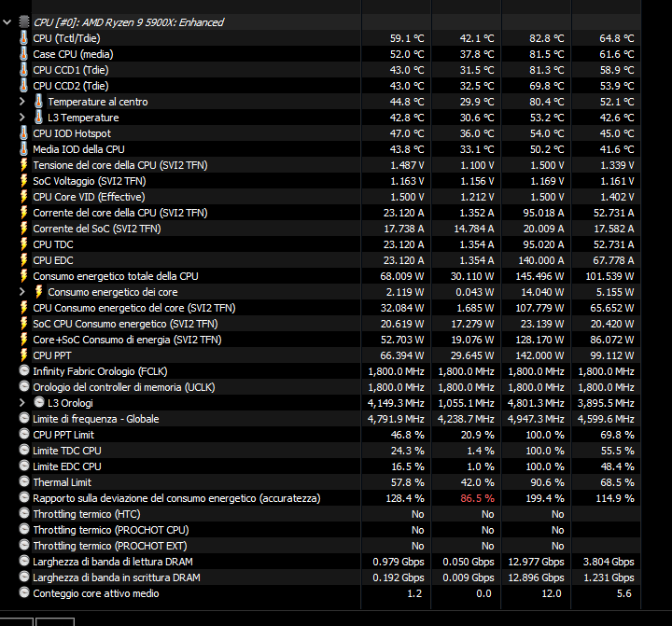Click lightning icon beside Corrente del SoC
The height and width of the screenshot is (626, 672).
coord(24,229)
